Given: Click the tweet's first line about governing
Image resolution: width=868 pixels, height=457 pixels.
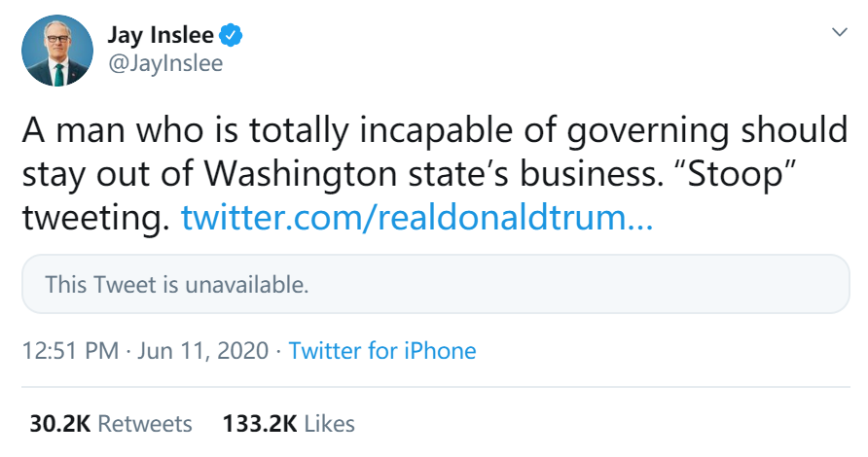Looking at the screenshot, I should (x=433, y=129).
